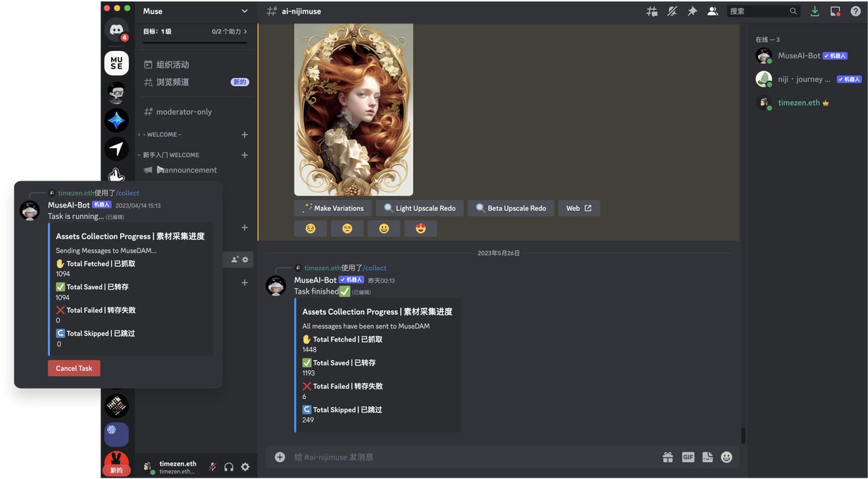Screen dimensions: 868x479
Task: Open user settings gear icon
Action: (245, 467)
